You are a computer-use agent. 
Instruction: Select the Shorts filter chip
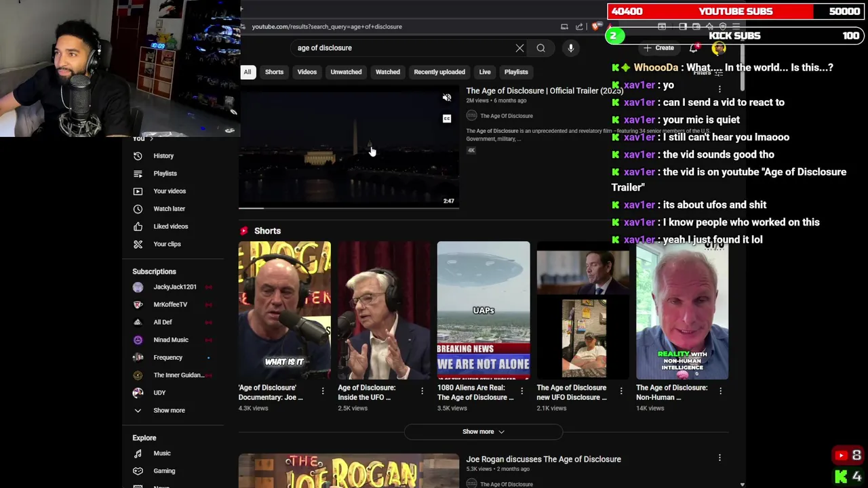click(x=274, y=72)
